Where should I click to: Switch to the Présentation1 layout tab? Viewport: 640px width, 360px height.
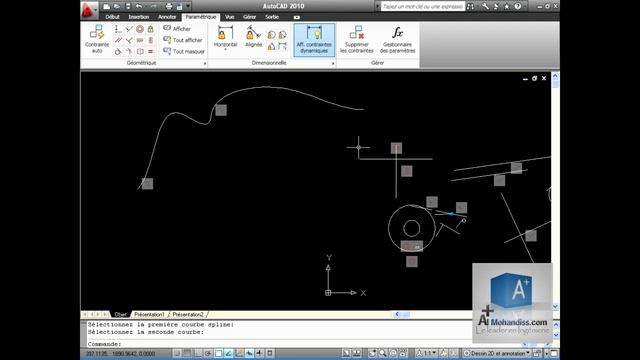[149, 315]
